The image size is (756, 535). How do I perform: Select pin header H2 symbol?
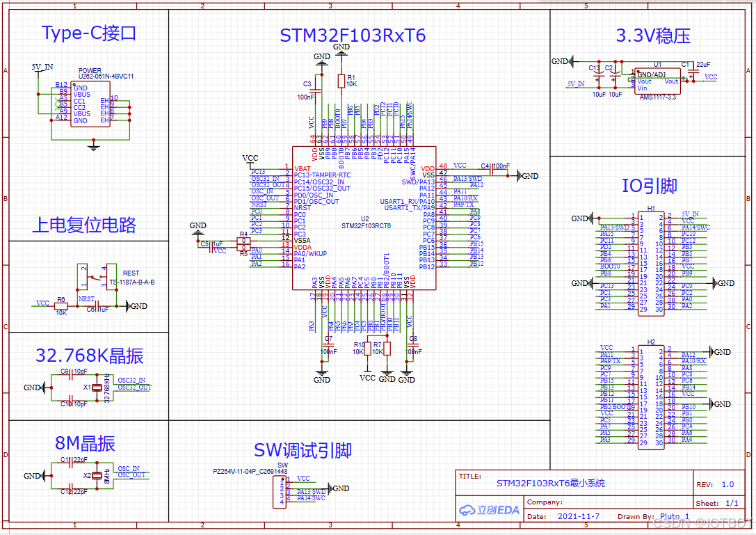[650, 397]
